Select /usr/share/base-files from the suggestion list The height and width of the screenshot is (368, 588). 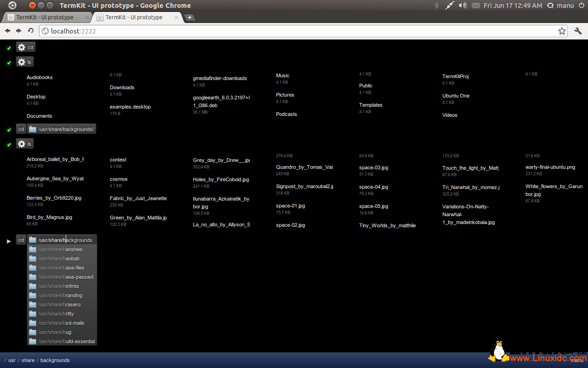(x=62, y=267)
